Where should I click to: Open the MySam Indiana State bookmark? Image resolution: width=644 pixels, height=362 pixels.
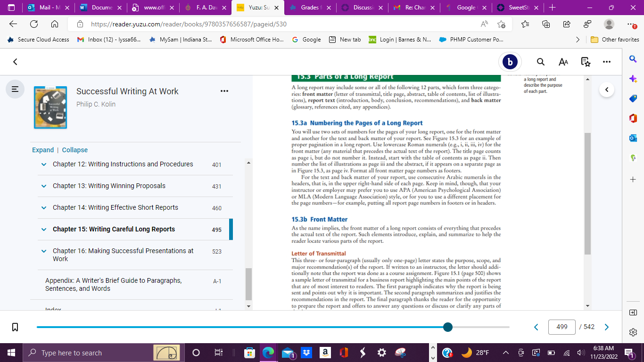click(180, 40)
